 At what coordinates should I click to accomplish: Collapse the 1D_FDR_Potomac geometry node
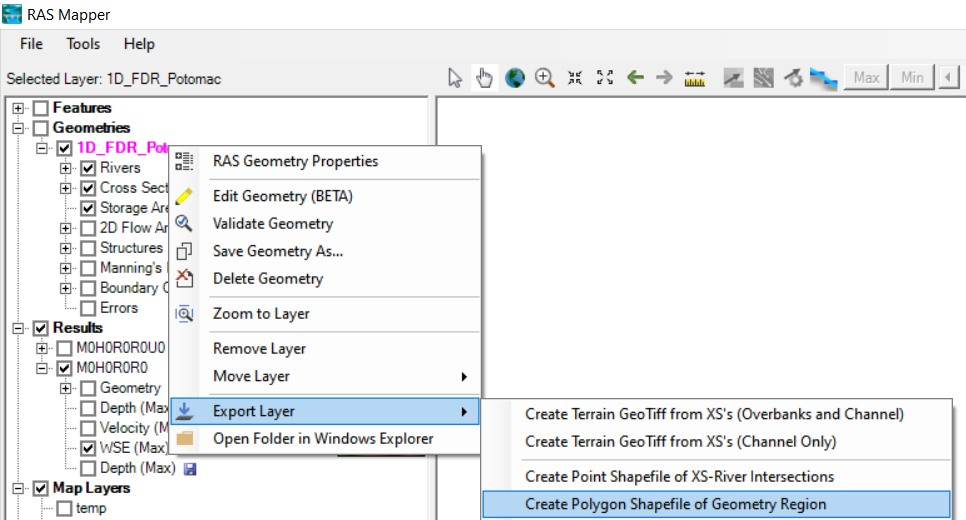41,148
